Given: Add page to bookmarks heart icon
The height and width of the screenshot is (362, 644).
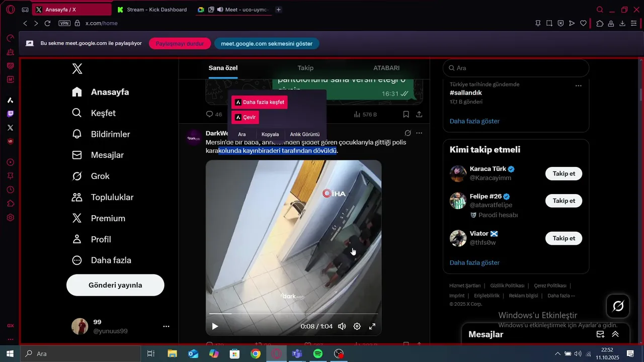Looking at the screenshot, I should click(x=583, y=23).
